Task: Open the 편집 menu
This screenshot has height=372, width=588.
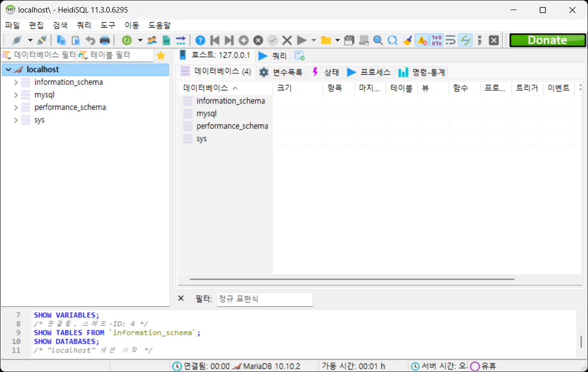Action: (36, 25)
